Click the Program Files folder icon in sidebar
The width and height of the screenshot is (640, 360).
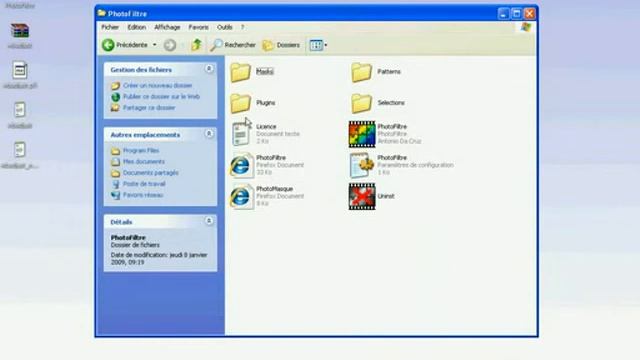pos(116,151)
